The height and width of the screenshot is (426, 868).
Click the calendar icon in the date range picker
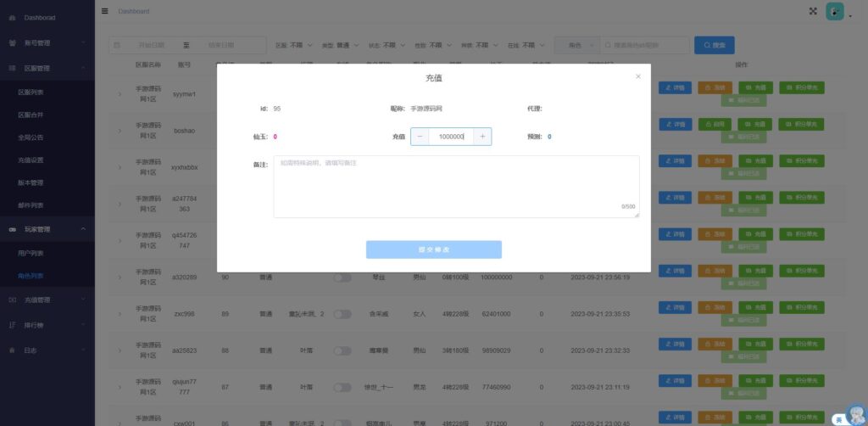[x=117, y=45]
